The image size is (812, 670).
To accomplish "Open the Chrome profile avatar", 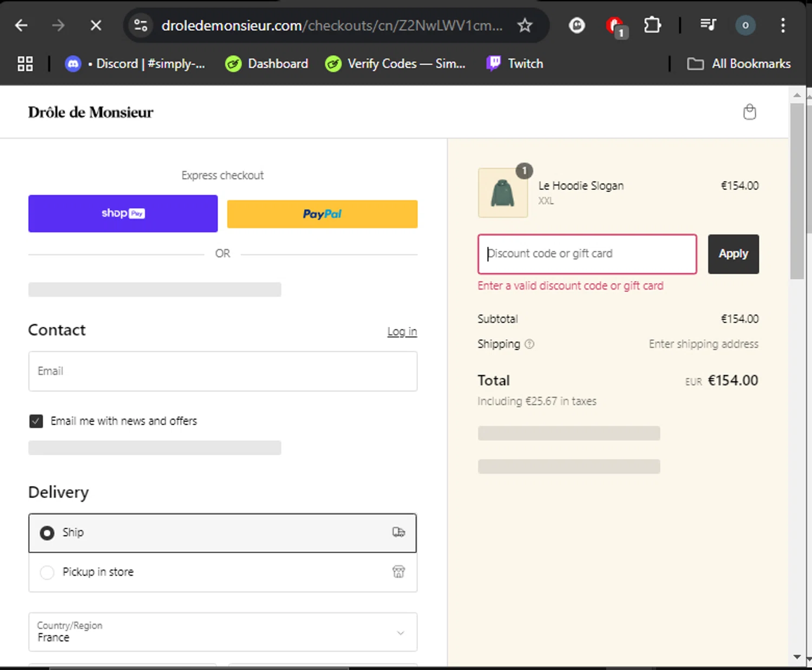I will coord(745,25).
